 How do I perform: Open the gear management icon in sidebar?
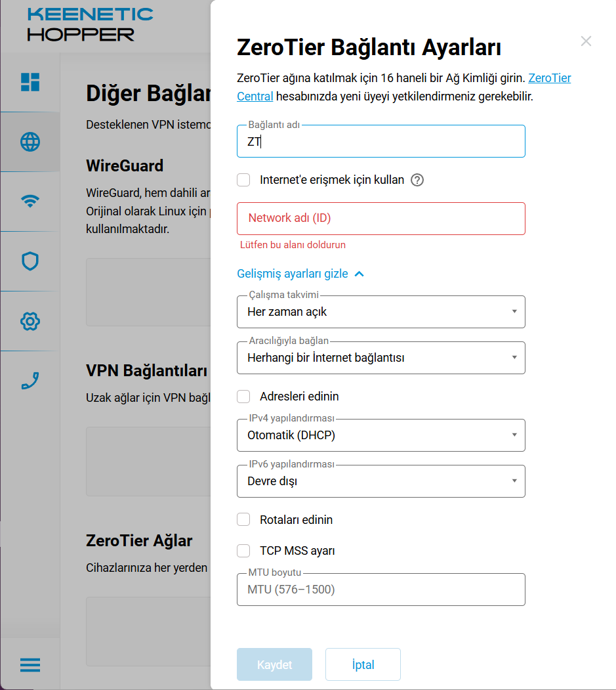30,321
